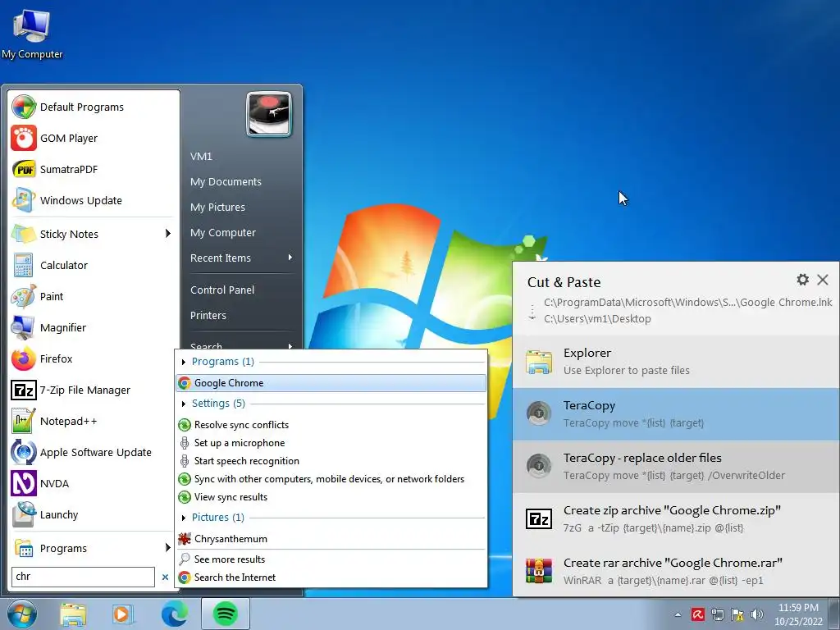Image resolution: width=840 pixels, height=630 pixels.
Task: Open Start speech recognition result
Action: pos(331,461)
